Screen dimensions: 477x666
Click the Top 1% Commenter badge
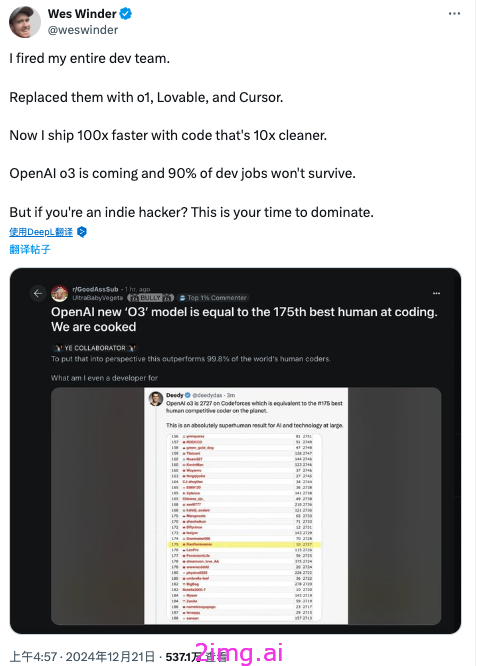pyautogui.click(x=213, y=298)
